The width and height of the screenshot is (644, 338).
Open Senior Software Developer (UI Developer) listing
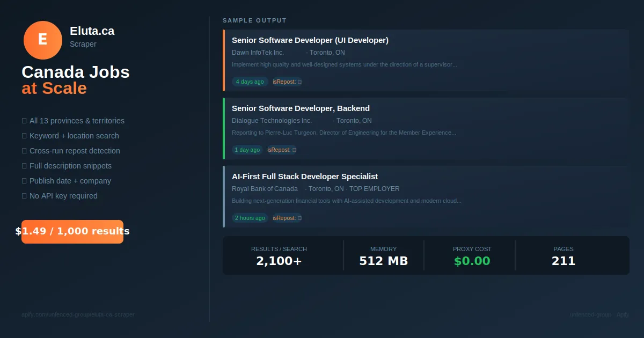(x=310, y=40)
